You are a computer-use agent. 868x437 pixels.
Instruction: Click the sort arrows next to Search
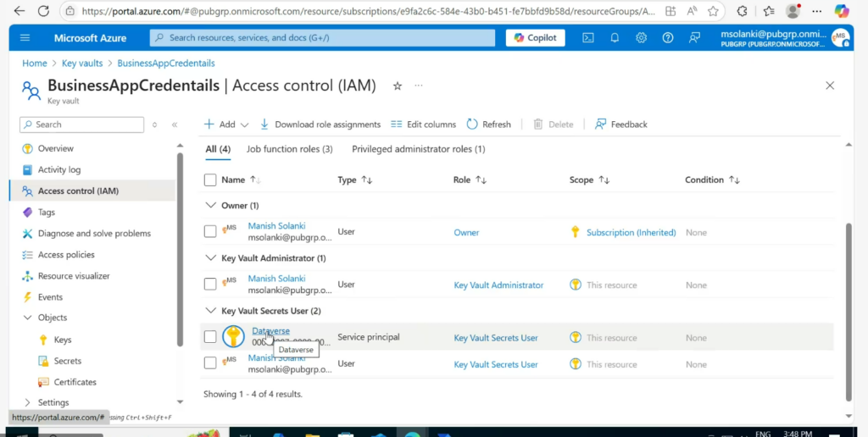tap(154, 124)
